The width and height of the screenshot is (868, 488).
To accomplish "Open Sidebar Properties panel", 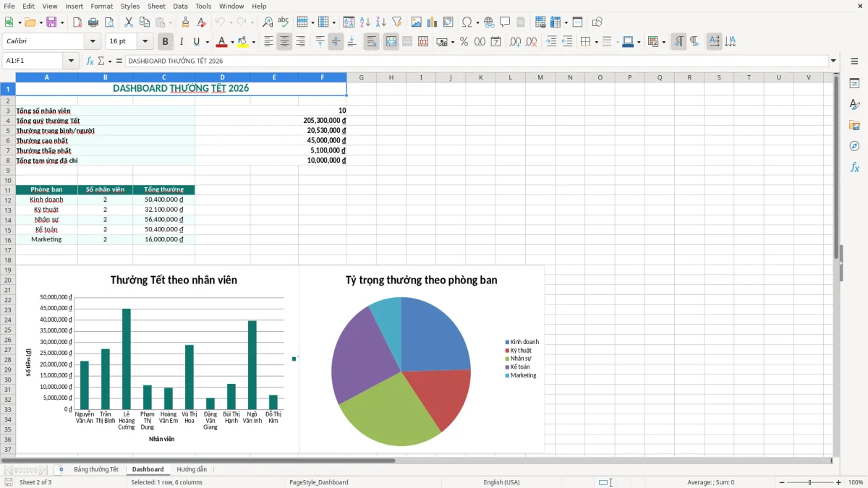I will click(x=854, y=83).
